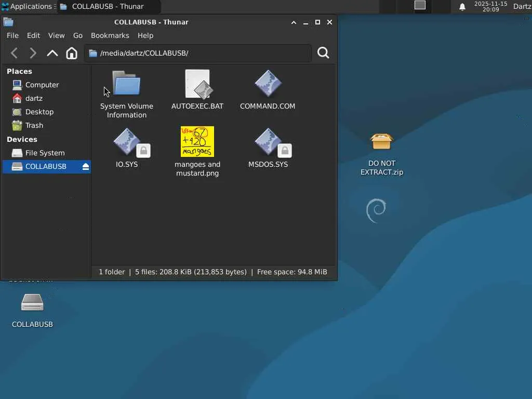Select the COMMAND.COM file icon
The width and height of the screenshot is (532, 399).
click(x=268, y=84)
